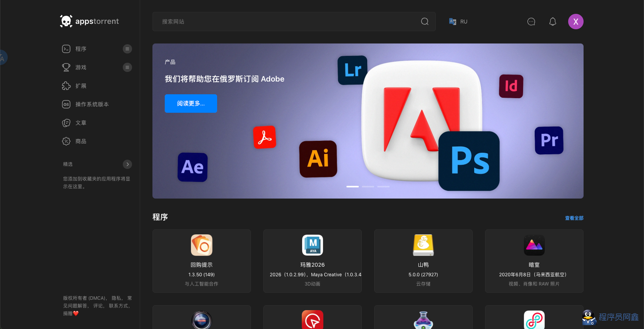Click the 版权所有者 (DMCA) footer link

pos(85,298)
